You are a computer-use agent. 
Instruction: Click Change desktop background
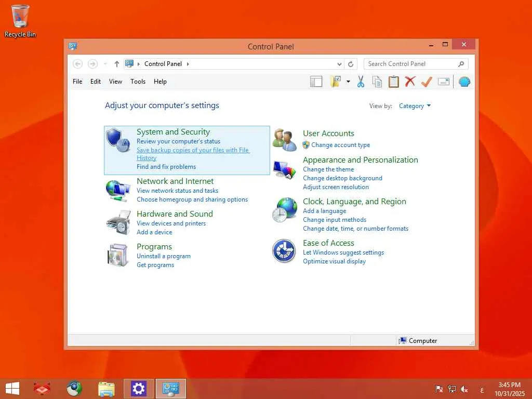pos(342,178)
